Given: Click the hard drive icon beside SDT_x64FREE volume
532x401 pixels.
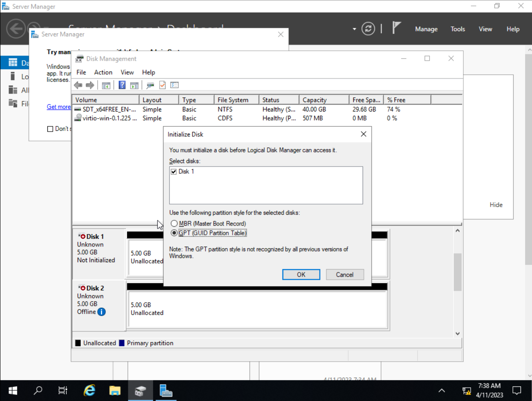Looking at the screenshot, I should click(x=78, y=109).
